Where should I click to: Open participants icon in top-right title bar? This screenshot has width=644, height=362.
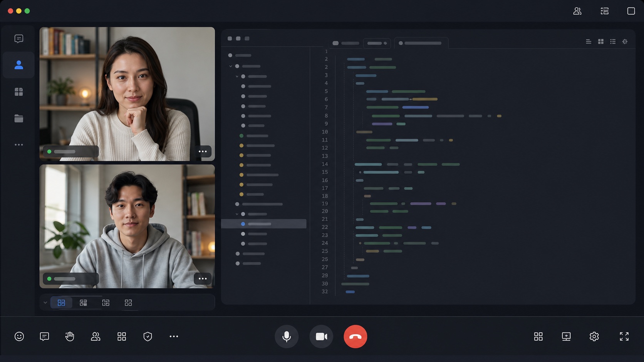(577, 11)
